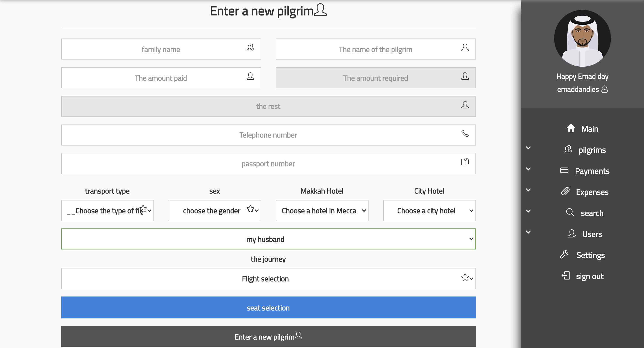Viewport: 644px width, 348px height.
Task: Open the transport type dropdown
Action: [107, 211]
